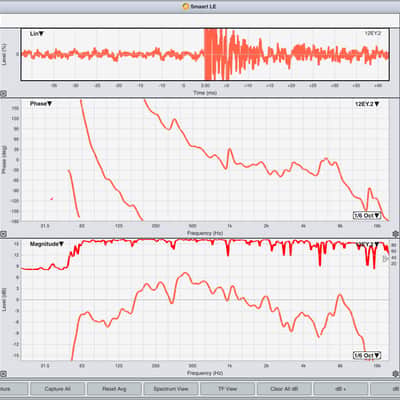Screen dimensions: 400x400
Task: Click the 12EY.2 label in impulse plot
Action: point(373,33)
